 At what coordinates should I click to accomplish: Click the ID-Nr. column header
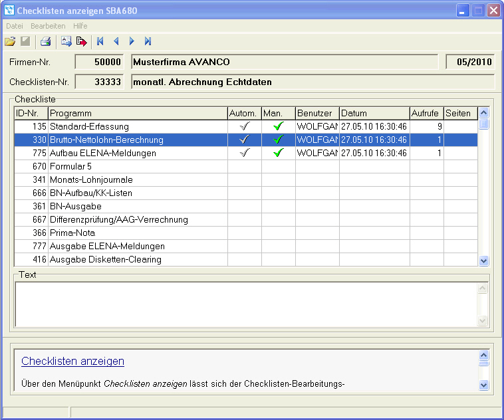coord(31,113)
